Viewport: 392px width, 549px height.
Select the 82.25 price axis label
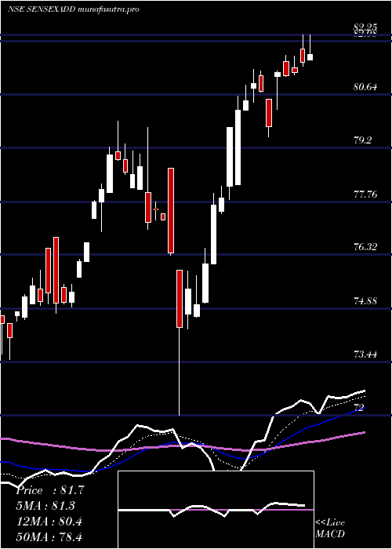tap(365, 27)
